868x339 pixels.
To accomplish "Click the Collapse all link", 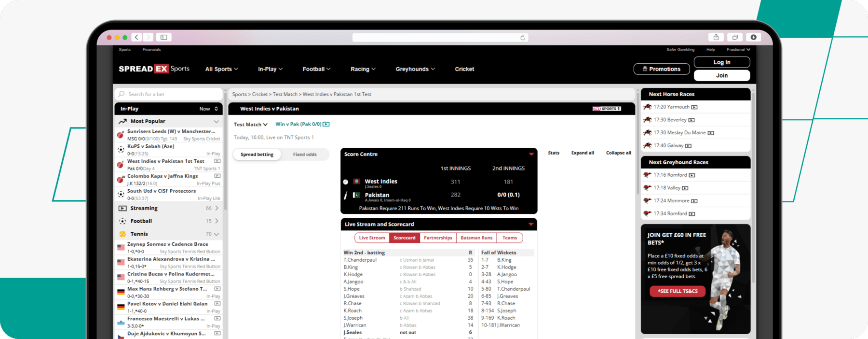I will coord(619,153).
